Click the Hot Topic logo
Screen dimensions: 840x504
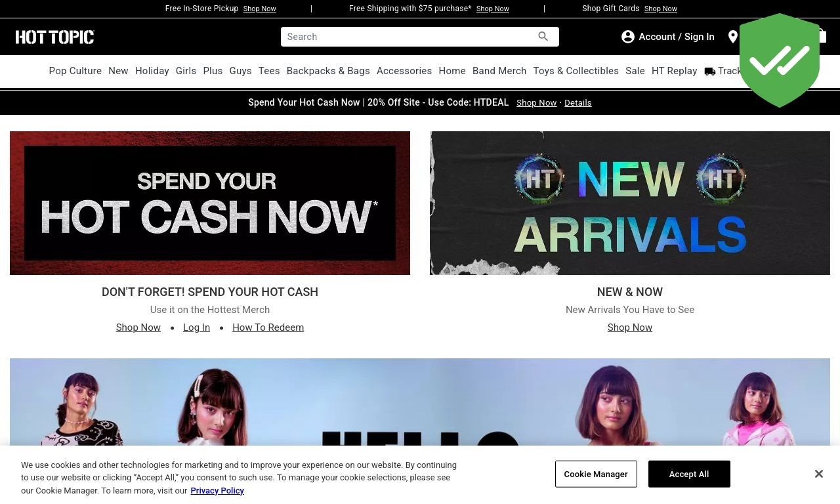point(55,37)
